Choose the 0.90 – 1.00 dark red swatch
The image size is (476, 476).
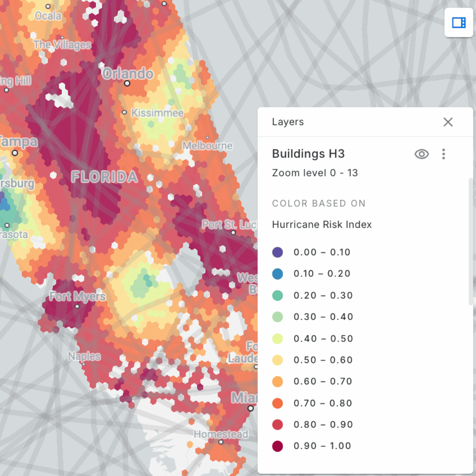(x=277, y=446)
